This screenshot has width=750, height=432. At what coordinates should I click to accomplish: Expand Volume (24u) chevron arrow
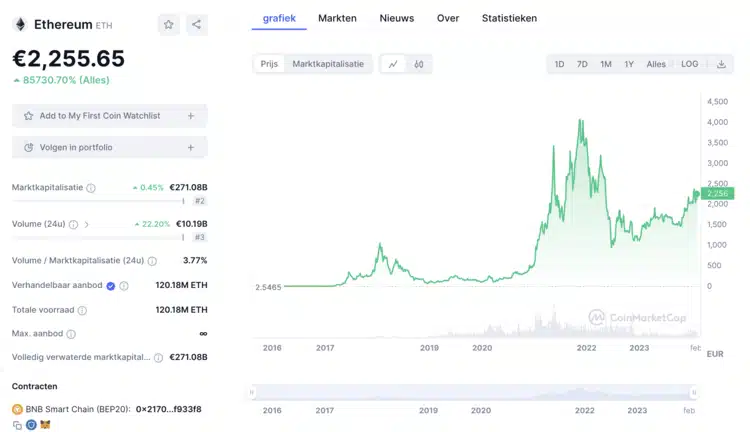pos(87,224)
